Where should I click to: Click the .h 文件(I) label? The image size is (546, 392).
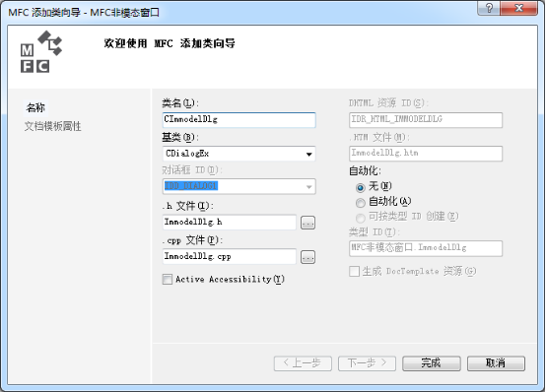[x=188, y=206]
